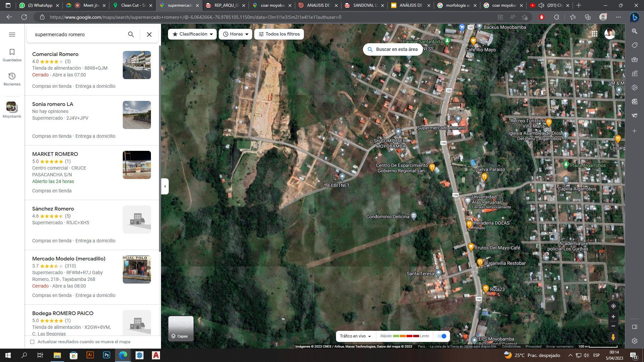Screen dimensions: 644x362
Task: Open Illustrator from taskbar
Action: click(90, 355)
